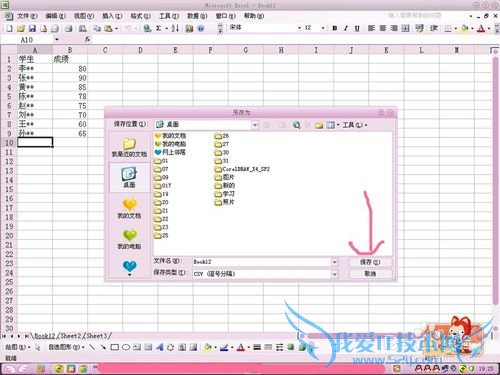Switch to the Sheet3 tab
This screenshot has width=500, height=375.
[x=97, y=336]
